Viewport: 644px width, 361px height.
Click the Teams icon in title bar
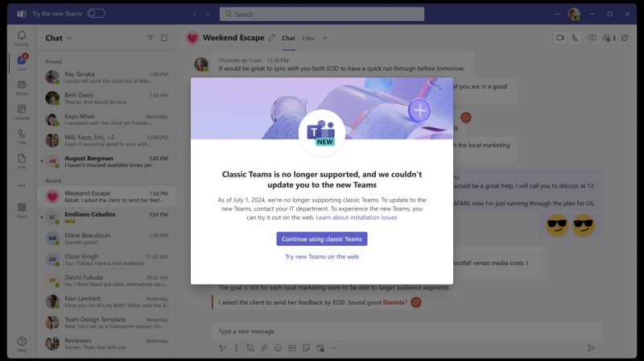22,14
